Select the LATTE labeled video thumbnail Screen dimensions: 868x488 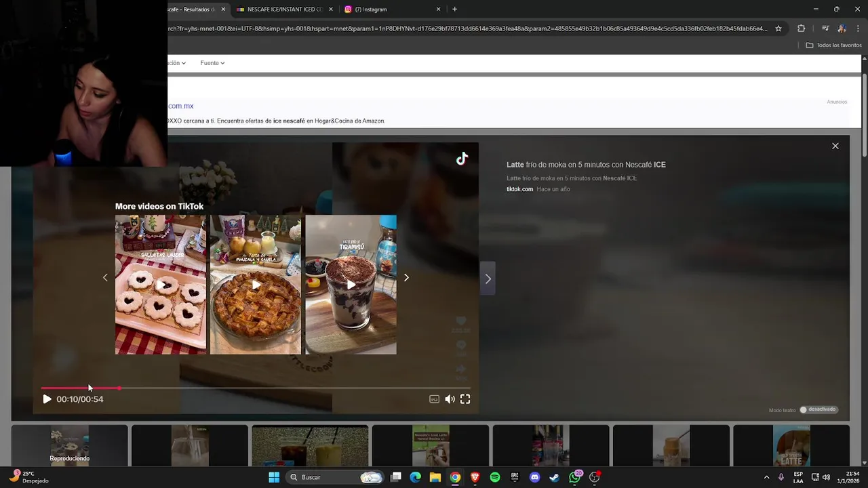[791, 446]
